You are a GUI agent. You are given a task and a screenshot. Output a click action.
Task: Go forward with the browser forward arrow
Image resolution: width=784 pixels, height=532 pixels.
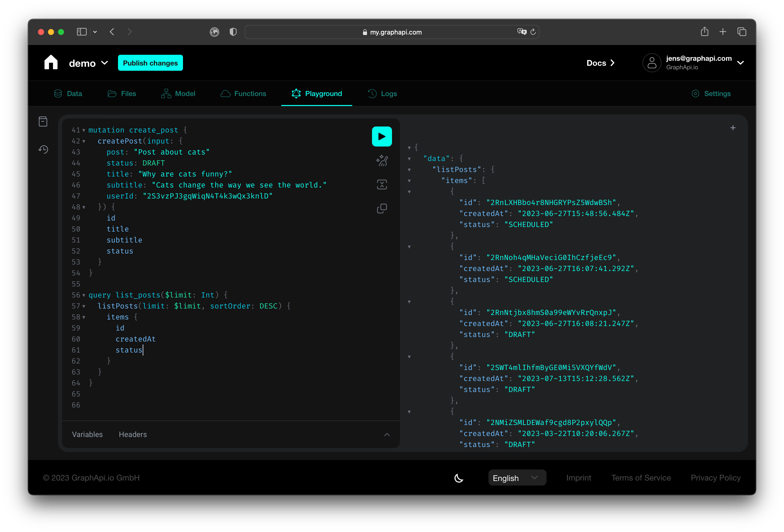(129, 32)
